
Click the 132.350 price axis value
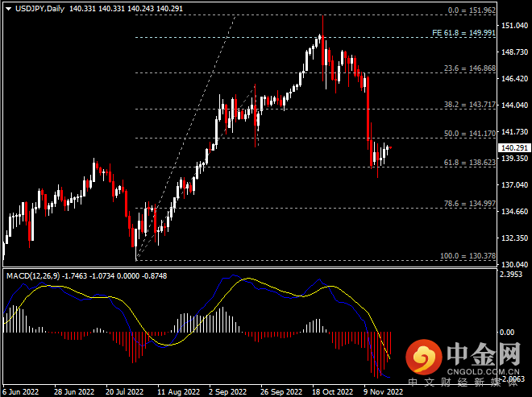[515, 238]
